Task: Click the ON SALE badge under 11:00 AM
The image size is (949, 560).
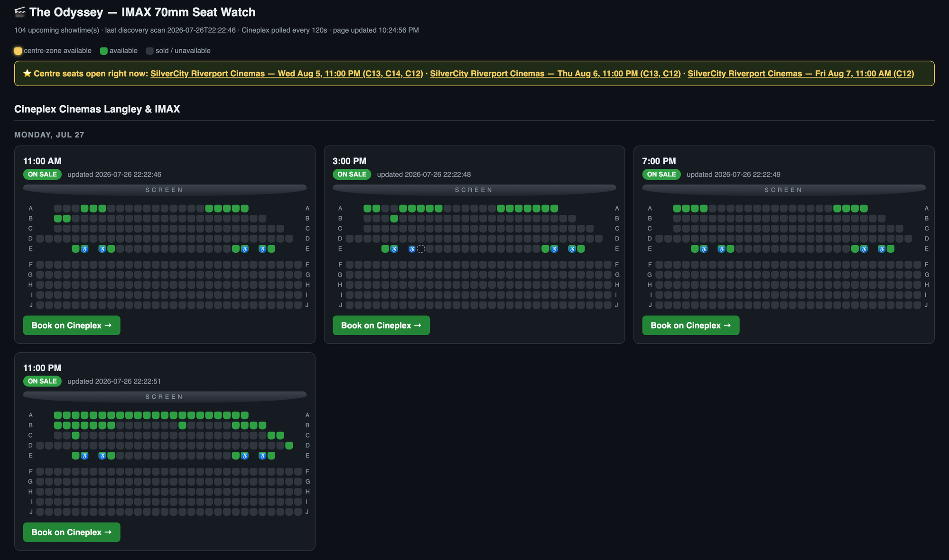Action: 42,174
